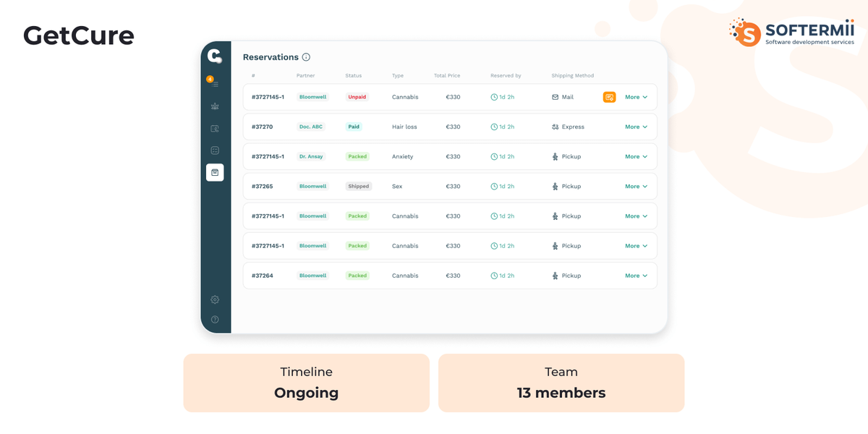Open the face icon sidebar section
This screenshot has height=434, width=868.
pyautogui.click(x=215, y=150)
